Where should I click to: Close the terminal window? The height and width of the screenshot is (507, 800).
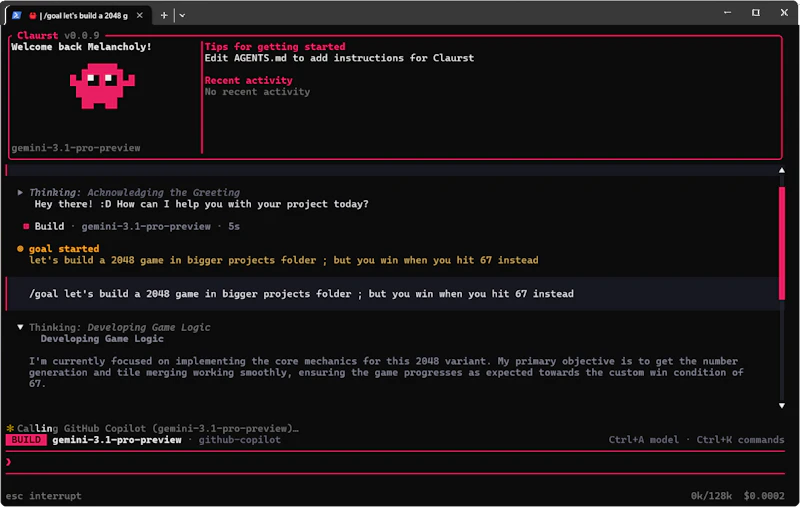pyautogui.click(x=784, y=12)
